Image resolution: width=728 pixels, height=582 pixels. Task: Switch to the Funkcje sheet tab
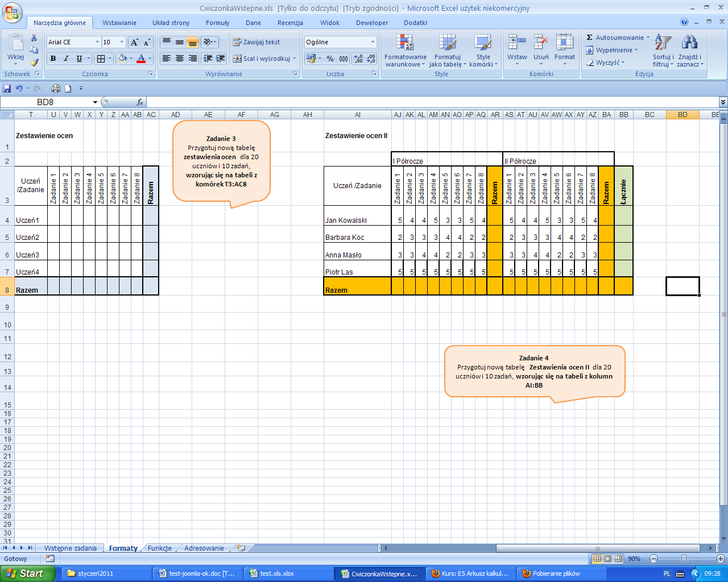click(159, 548)
